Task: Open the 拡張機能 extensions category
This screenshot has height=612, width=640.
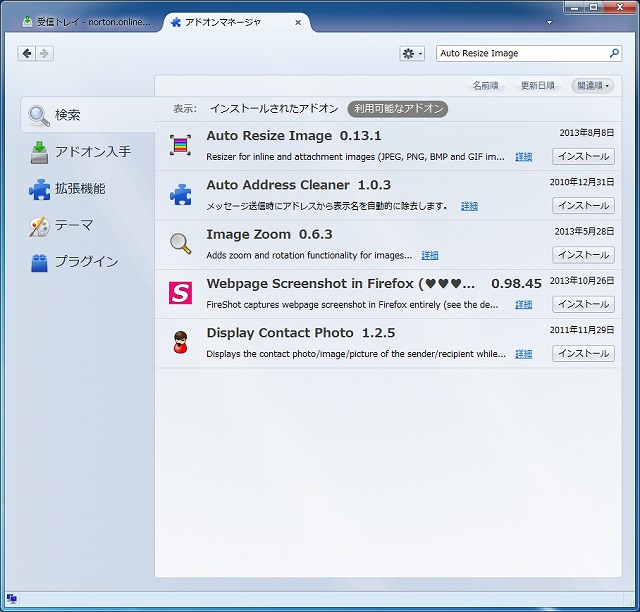Action: tap(88, 189)
